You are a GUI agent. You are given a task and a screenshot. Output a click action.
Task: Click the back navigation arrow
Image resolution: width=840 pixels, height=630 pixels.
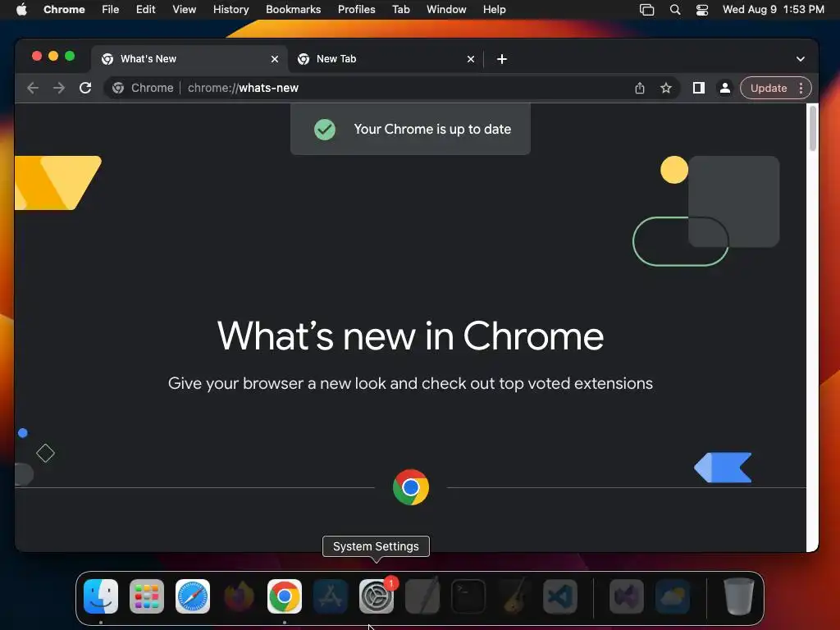click(x=33, y=88)
